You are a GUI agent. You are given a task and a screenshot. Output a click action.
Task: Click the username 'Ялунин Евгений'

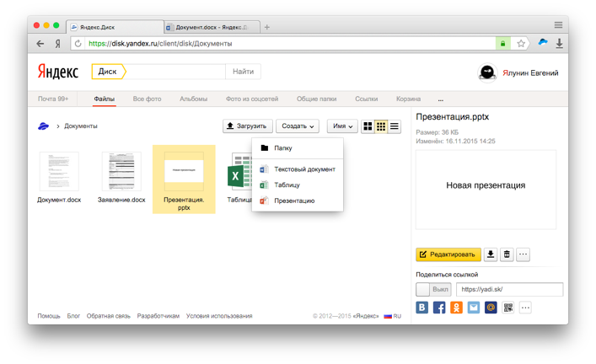(x=530, y=73)
